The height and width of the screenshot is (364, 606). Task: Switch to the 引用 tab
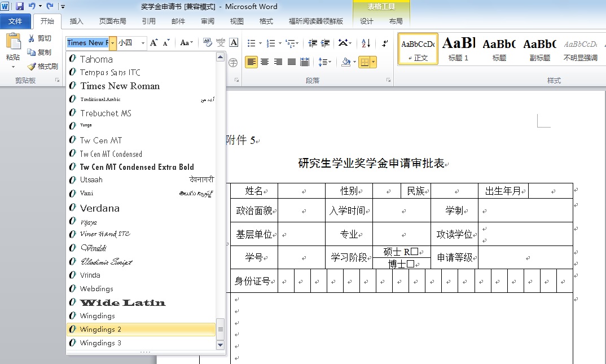148,21
